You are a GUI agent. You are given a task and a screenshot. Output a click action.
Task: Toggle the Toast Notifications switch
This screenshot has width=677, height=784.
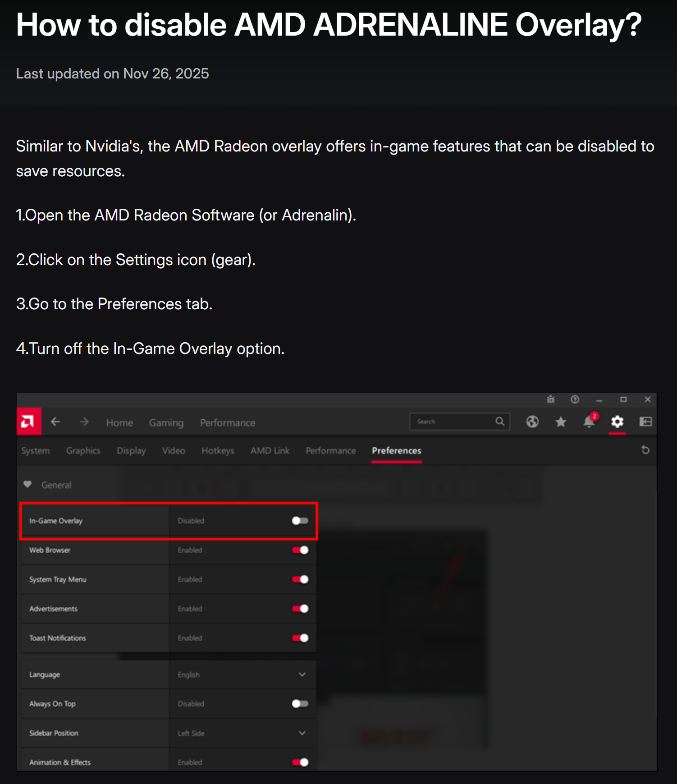(300, 638)
